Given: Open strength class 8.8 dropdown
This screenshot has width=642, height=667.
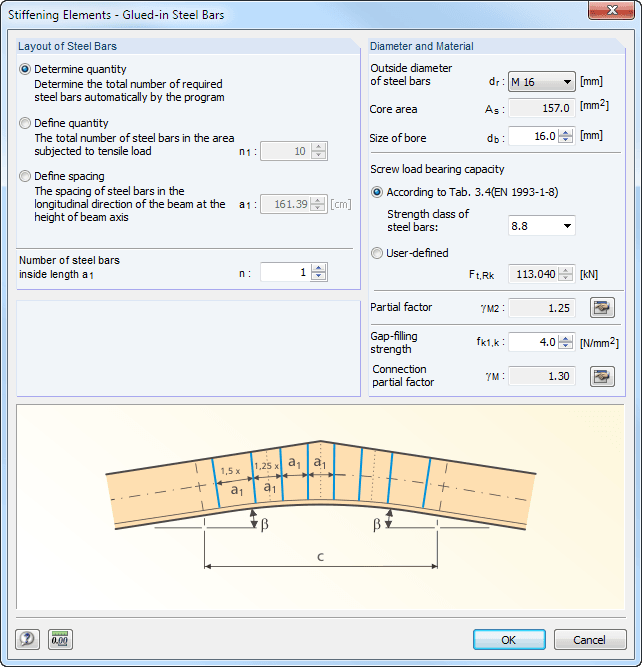Looking at the screenshot, I should (x=542, y=226).
